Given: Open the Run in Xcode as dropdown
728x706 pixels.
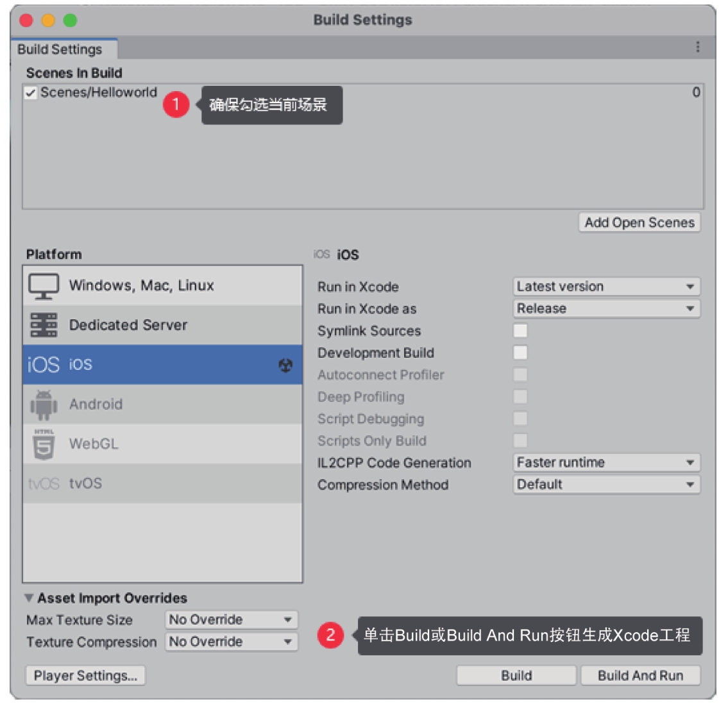Looking at the screenshot, I should 606,308.
